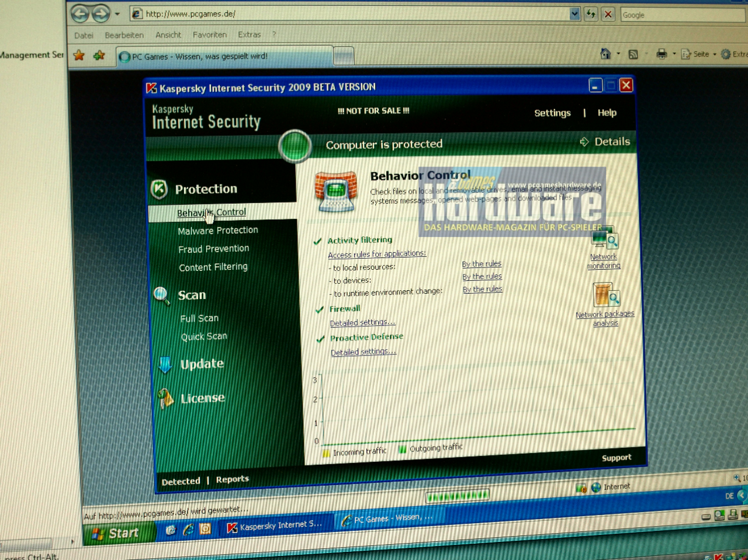The width and height of the screenshot is (748, 560).
Task: Open the Bearbeiten menu
Action: tap(124, 35)
